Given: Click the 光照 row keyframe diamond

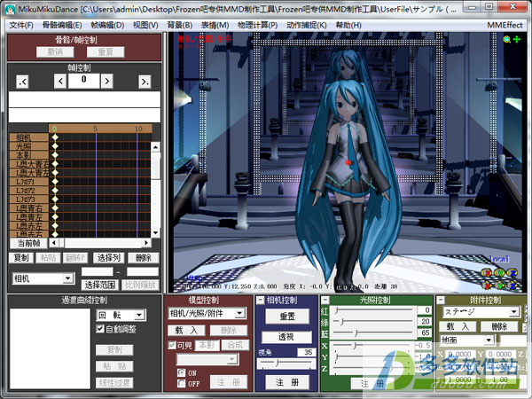Looking at the screenshot, I should [x=55, y=146].
